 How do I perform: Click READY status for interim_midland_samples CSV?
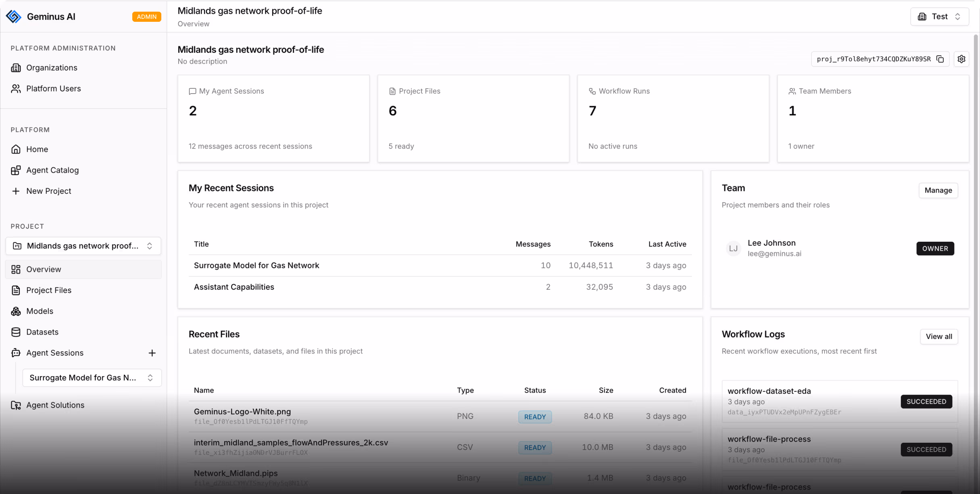point(535,448)
